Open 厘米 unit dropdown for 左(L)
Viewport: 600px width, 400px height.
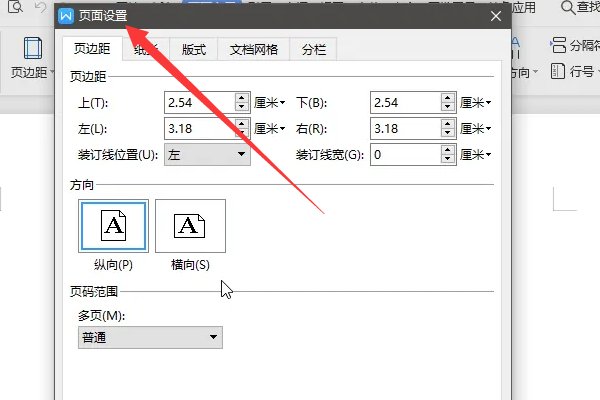tap(270, 129)
